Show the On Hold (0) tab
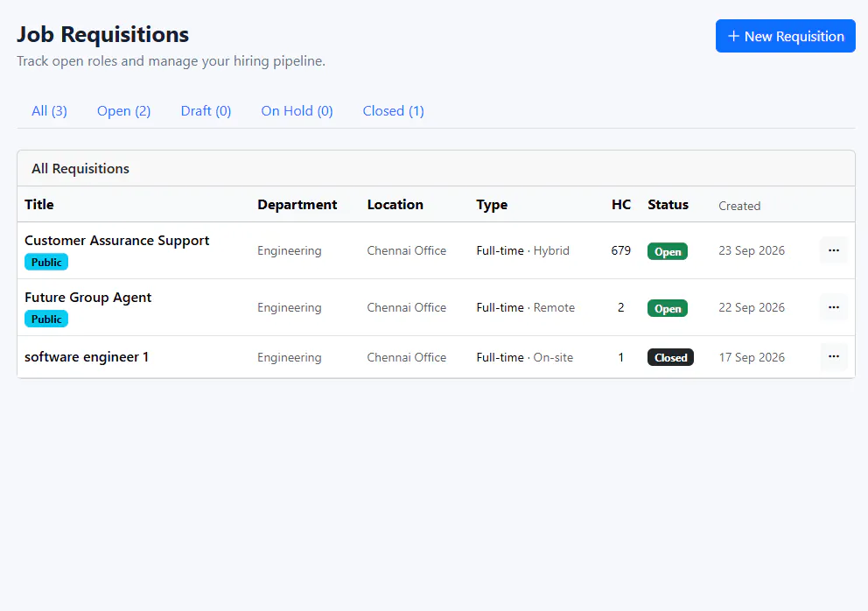 click(x=297, y=111)
